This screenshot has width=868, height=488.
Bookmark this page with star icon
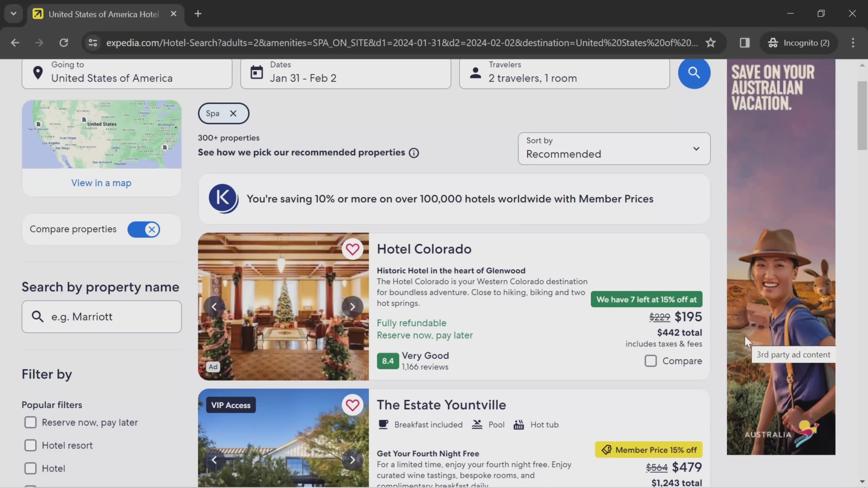click(711, 43)
